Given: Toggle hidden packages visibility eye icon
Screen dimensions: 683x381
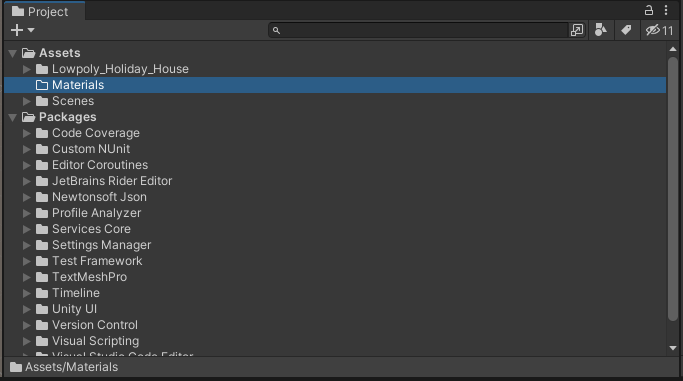Looking at the screenshot, I should pyautogui.click(x=659, y=30).
